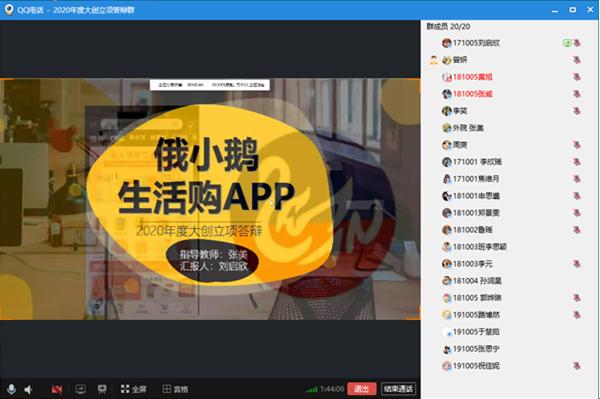600x399 pixels.
Task: Click the QQ penguin logo in title bar
Action: tap(9, 10)
